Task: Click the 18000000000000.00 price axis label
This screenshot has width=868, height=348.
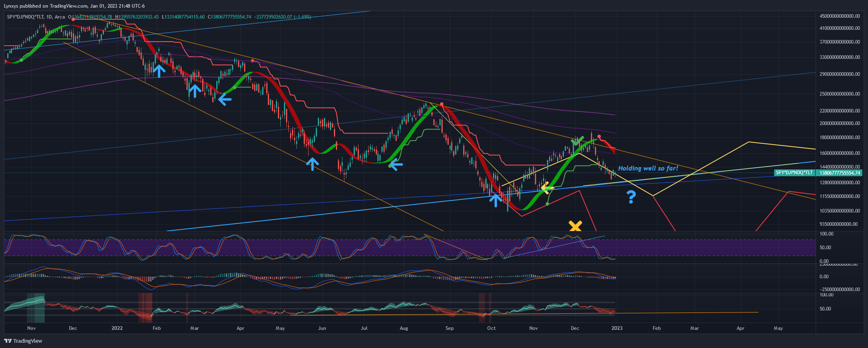Action: pos(839,138)
